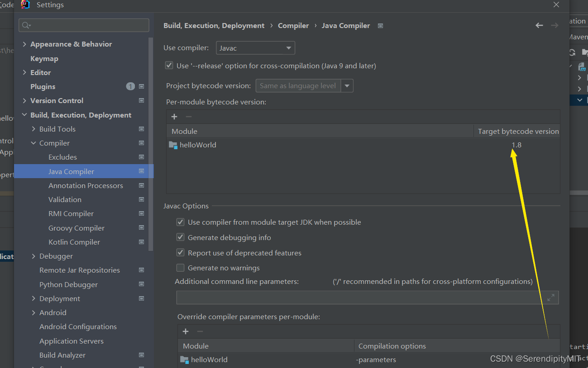The image size is (588, 368).
Task: Expand the Deployment node
Action: [33, 298]
